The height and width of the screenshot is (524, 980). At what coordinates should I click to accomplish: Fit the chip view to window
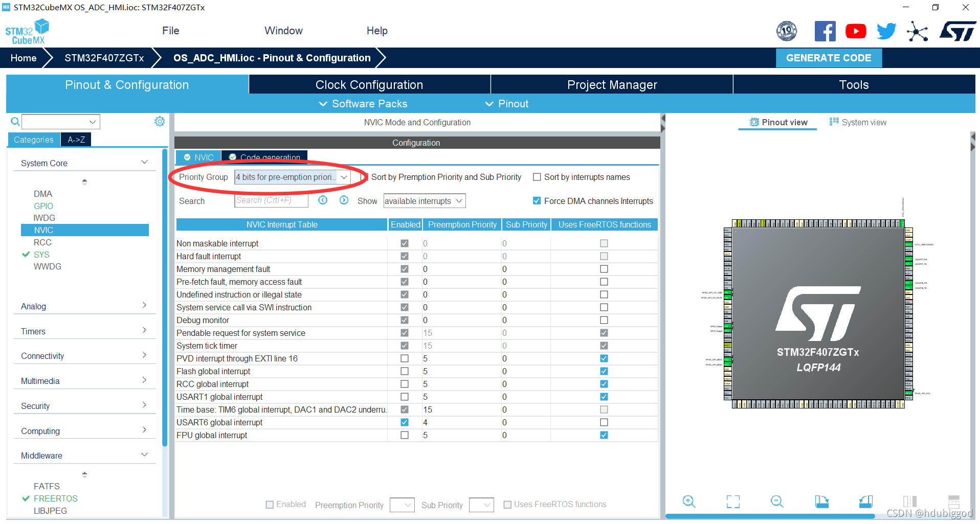[733, 502]
